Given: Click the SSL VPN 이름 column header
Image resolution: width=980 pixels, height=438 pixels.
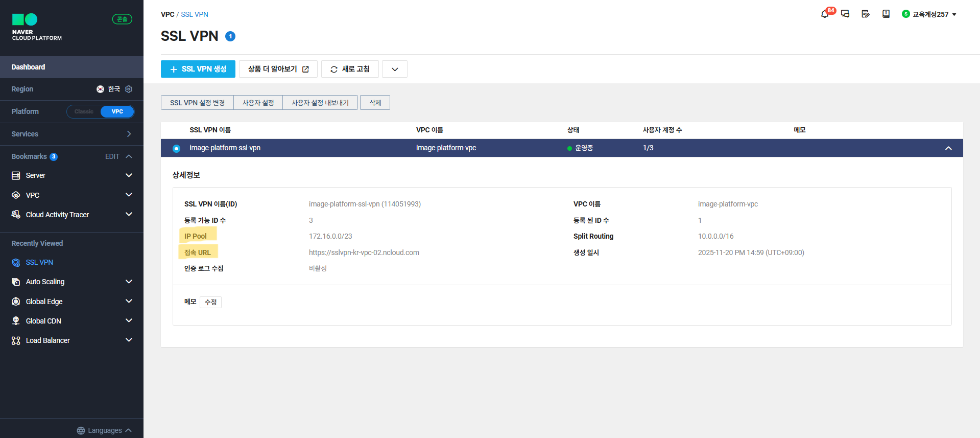Looking at the screenshot, I should (210, 130).
